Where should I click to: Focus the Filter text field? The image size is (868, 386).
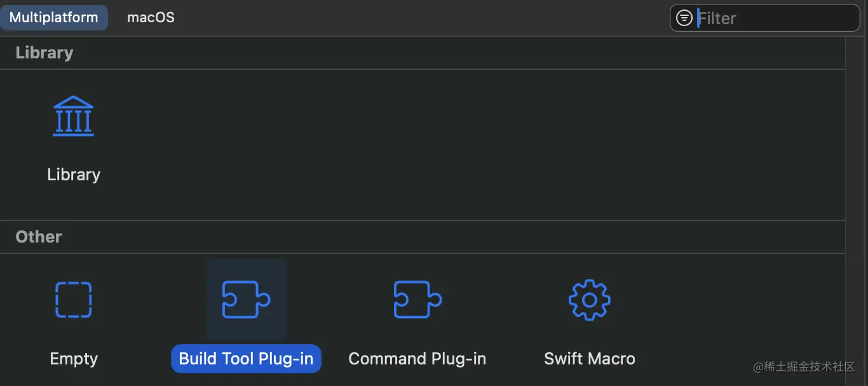click(775, 18)
